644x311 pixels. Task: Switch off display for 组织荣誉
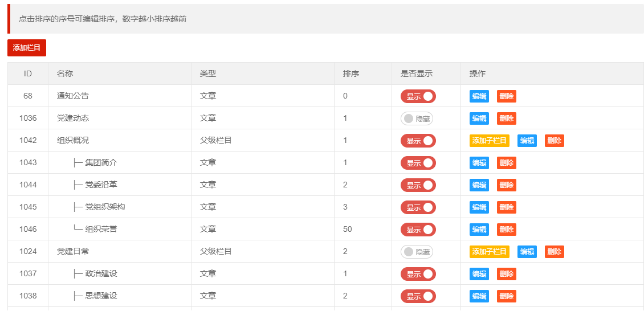[418, 230]
